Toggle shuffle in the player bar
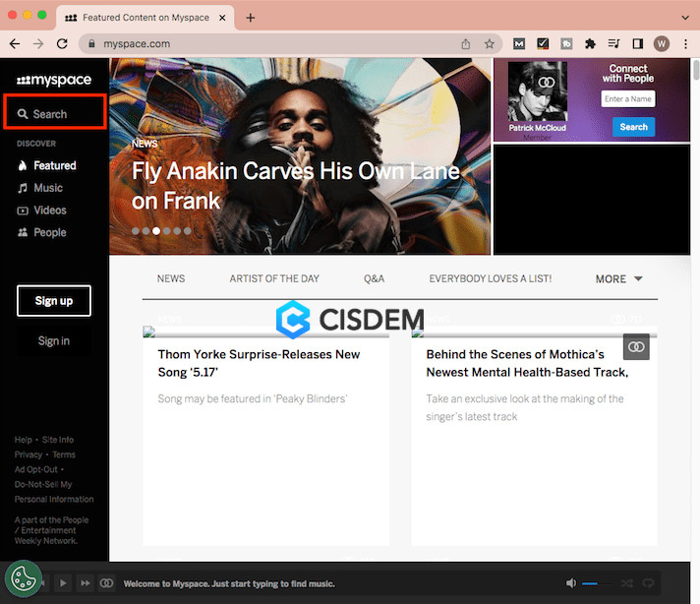This screenshot has height=604, width=700. pyautogui.click(x=627, y=583)
